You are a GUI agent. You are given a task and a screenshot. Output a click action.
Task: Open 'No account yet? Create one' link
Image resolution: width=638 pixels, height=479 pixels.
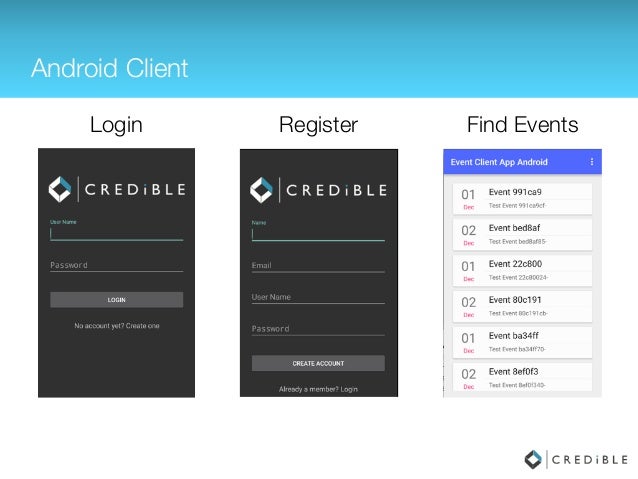click(117, 326)
